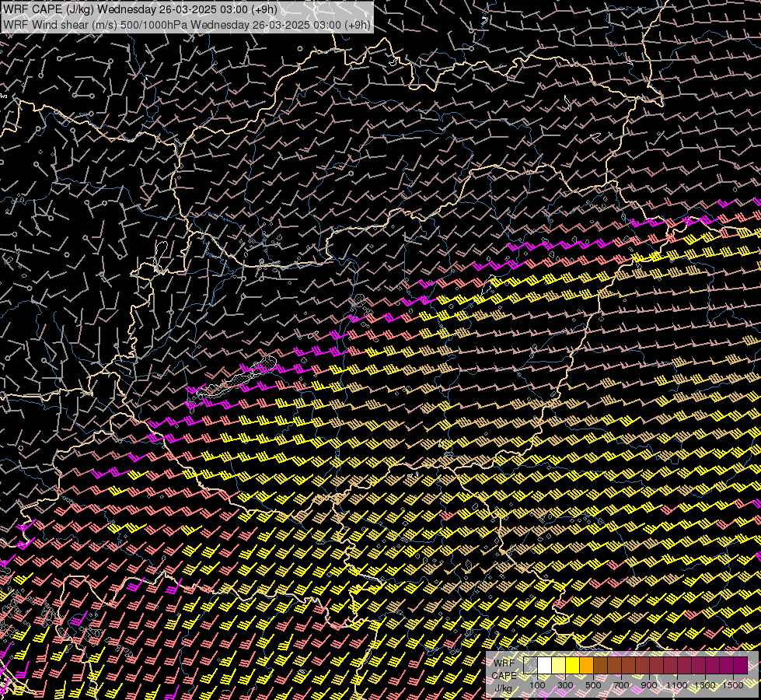Click the 1100 value on legend scale
The height and width of the screenshot is (700, 761).
point(677,685)
